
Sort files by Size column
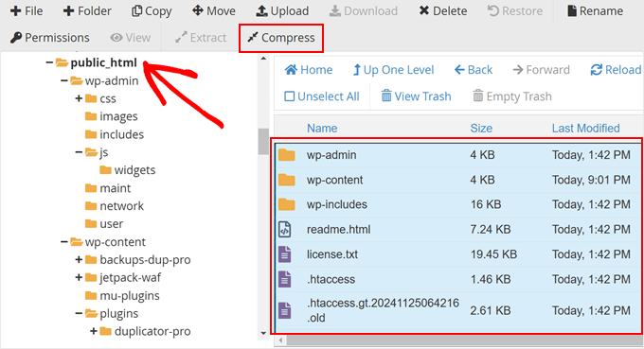point(481,129)
